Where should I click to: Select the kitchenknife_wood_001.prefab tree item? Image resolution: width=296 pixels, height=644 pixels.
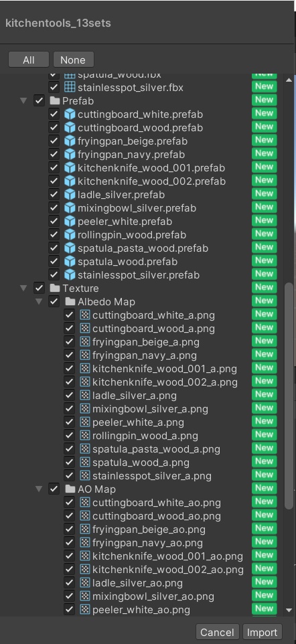tap(142, 168)
